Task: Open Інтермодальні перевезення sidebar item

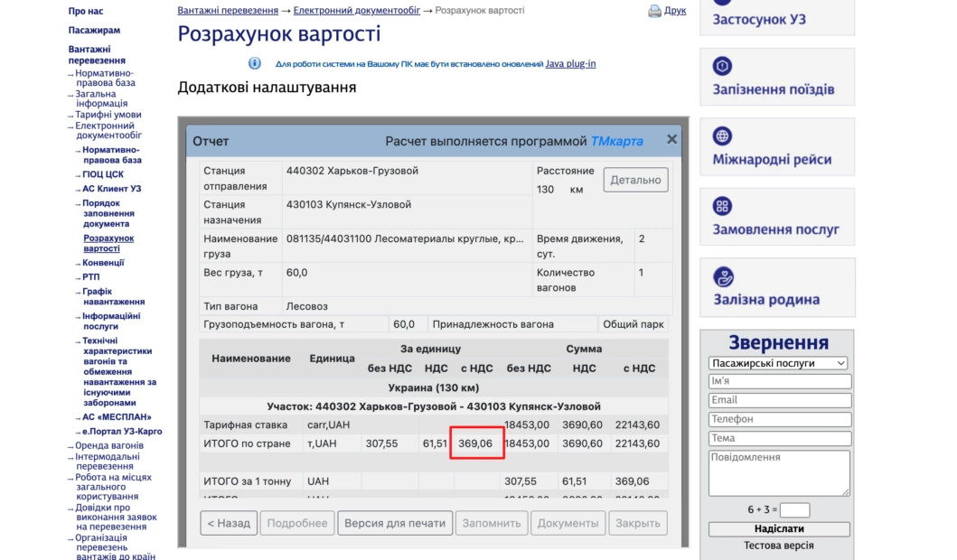Action: 108,462
